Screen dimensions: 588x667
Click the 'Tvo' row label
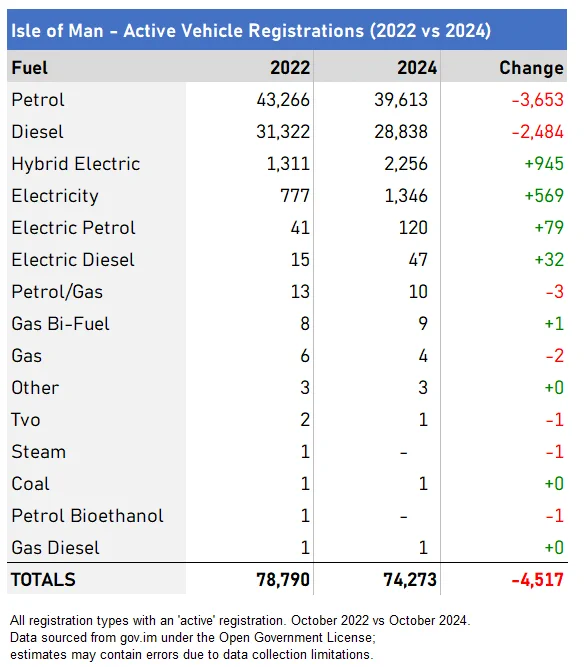click(x=26, y=420)
